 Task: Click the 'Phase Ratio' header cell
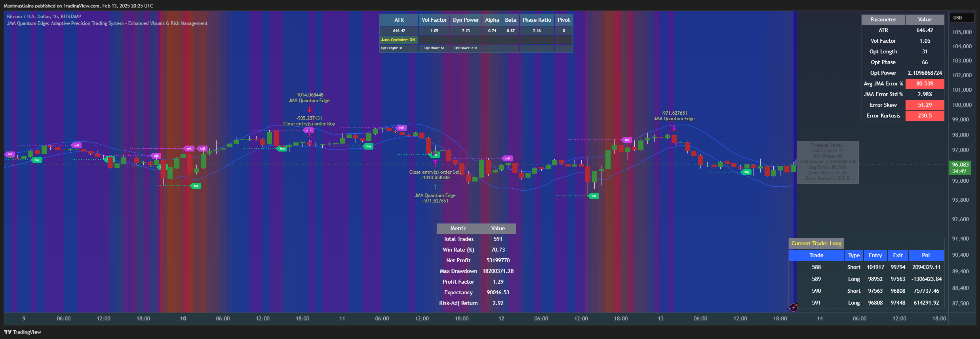pos(537,20)
